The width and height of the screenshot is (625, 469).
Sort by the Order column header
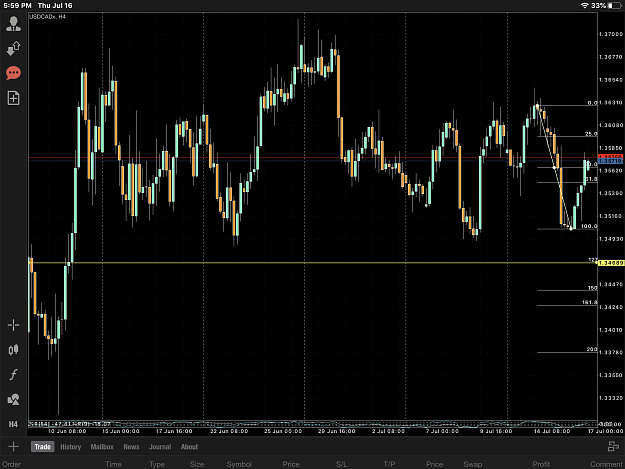(x=12, y=464)
